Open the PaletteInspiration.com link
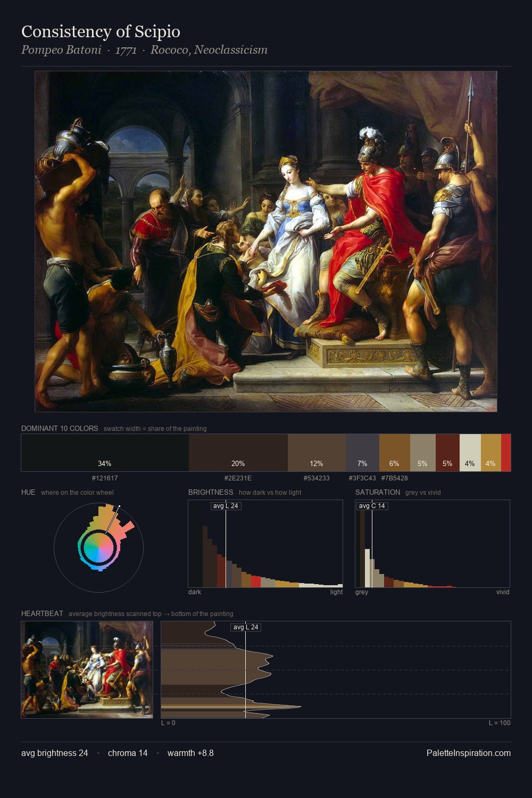This screenshot has width=532, height=798. click(469, 753)
